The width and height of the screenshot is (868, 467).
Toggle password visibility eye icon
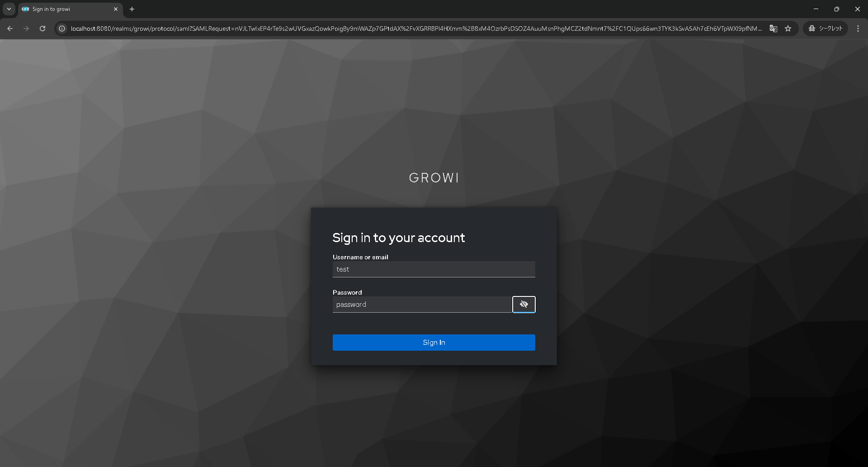click(x=524, y=305)
